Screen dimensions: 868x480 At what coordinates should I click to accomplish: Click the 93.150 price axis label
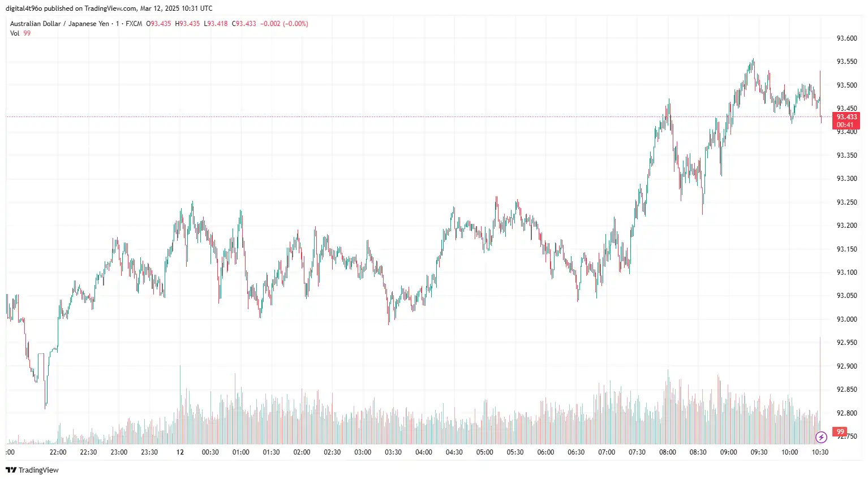point(846,249)
